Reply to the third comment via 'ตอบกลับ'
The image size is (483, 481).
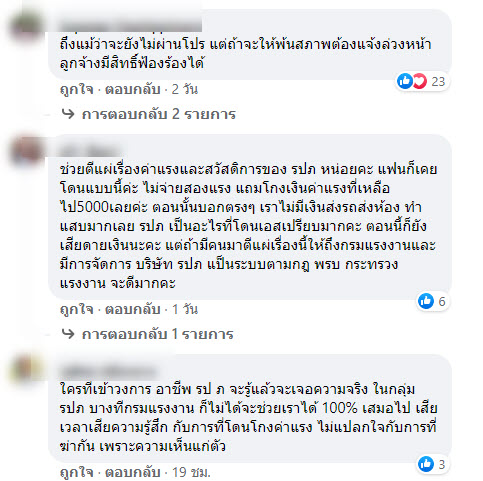tap(133, 472)
